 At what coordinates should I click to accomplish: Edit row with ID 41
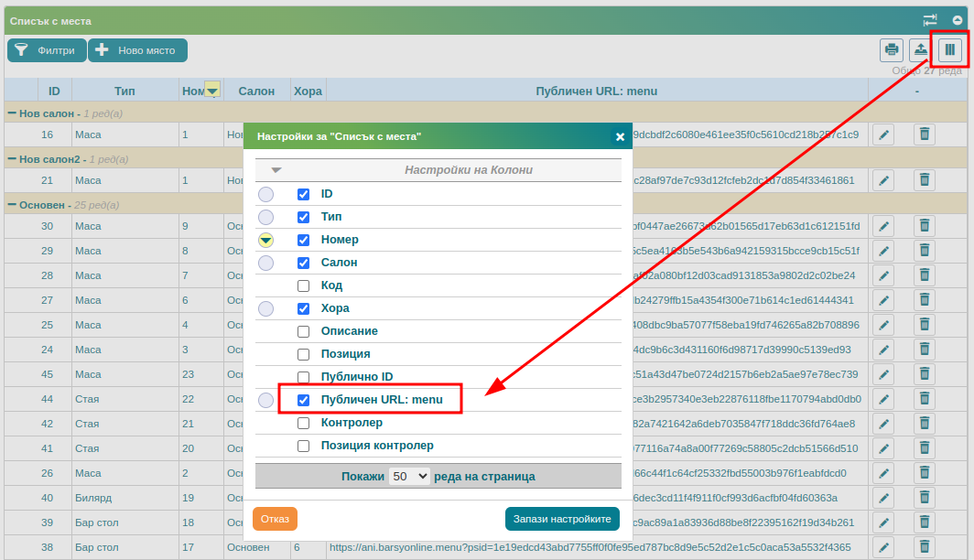[x=883, y=448]
